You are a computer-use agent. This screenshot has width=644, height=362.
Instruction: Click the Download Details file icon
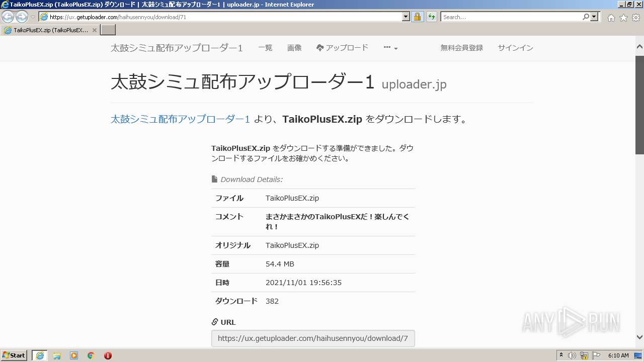tap(214, 179)
